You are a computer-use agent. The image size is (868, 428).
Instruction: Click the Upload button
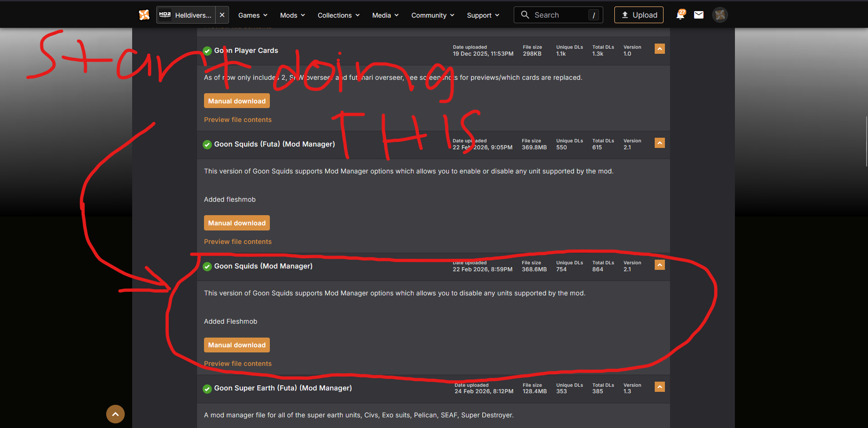[639, 15]
